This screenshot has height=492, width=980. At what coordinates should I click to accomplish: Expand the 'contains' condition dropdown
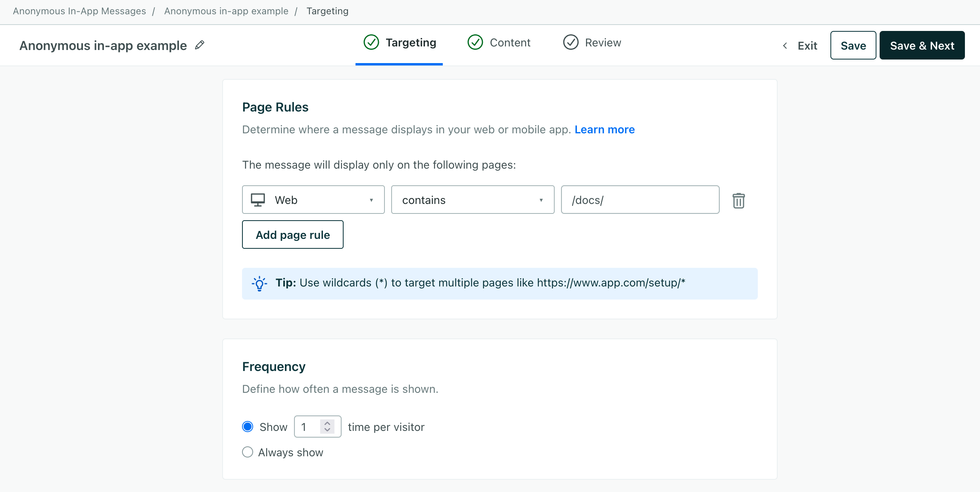473,200
